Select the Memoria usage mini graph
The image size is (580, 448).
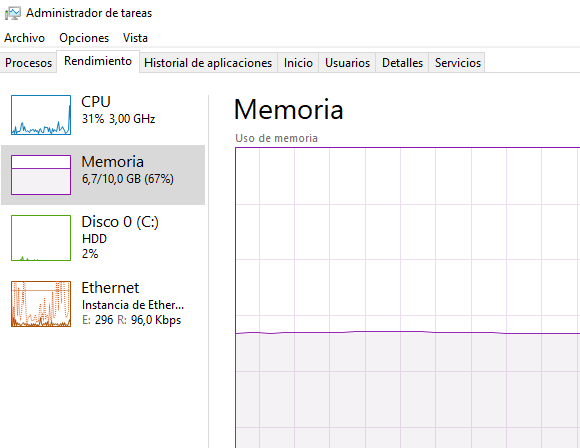pyautogui.click(x=41, y=175)
